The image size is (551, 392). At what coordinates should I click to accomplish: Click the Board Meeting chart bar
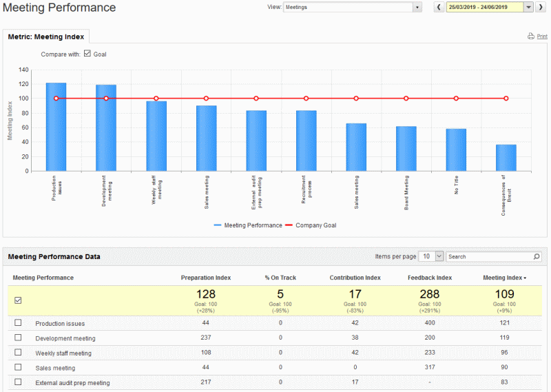pos(406,149)
